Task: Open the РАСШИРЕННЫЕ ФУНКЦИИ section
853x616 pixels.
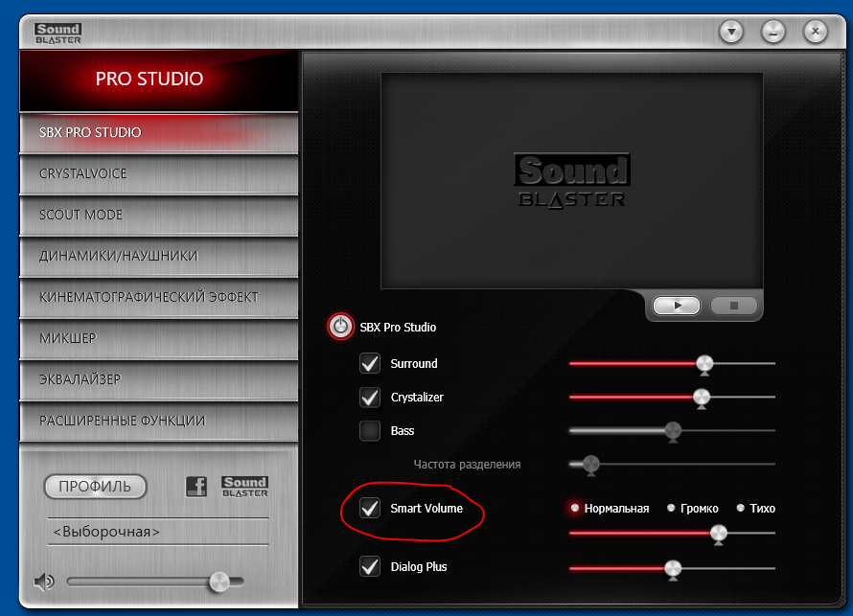Action: pos(159,421)
